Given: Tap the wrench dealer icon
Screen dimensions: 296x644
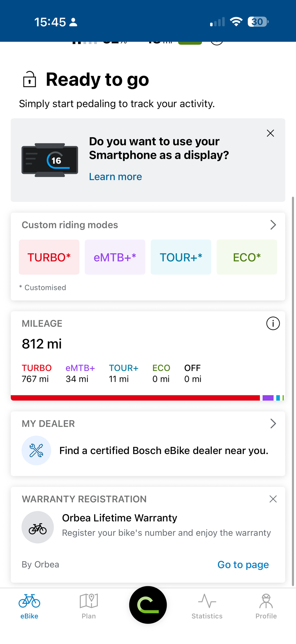Looking at the screenshot, I should point(36,450).
